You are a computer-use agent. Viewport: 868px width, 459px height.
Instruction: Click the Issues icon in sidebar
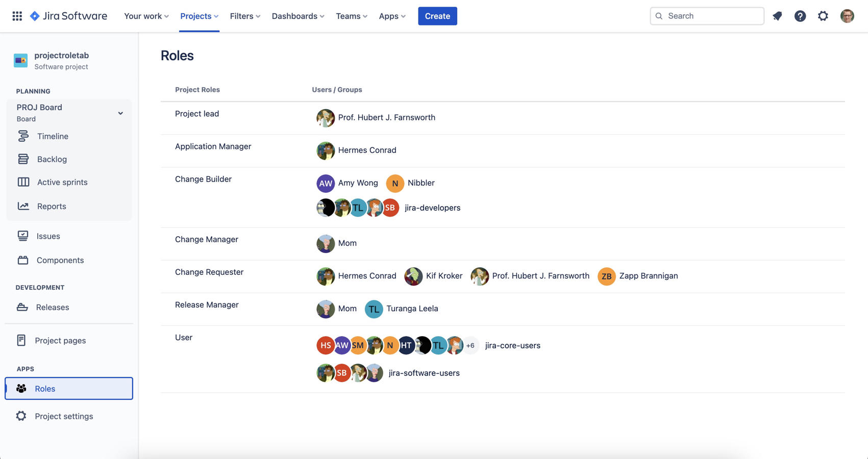pyautogui.click(x=23, y=236)
